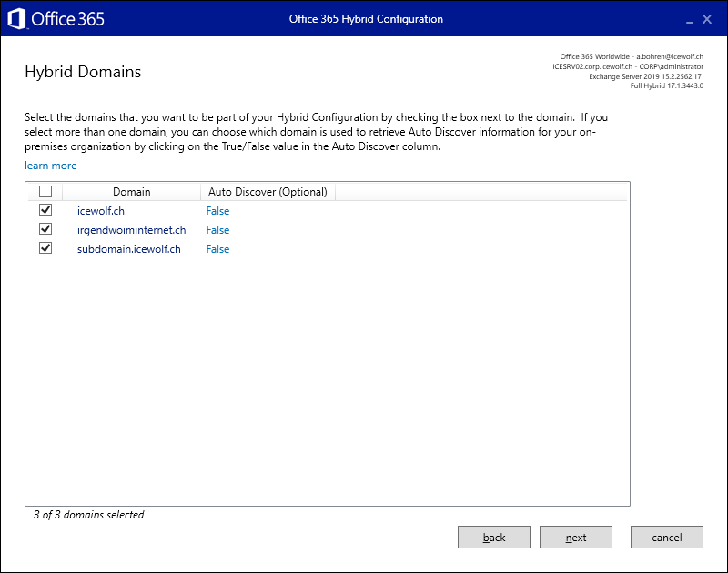Minimize the Hybrid Configuration window
This screenshot has height=573, width=728.
point(690,20)
